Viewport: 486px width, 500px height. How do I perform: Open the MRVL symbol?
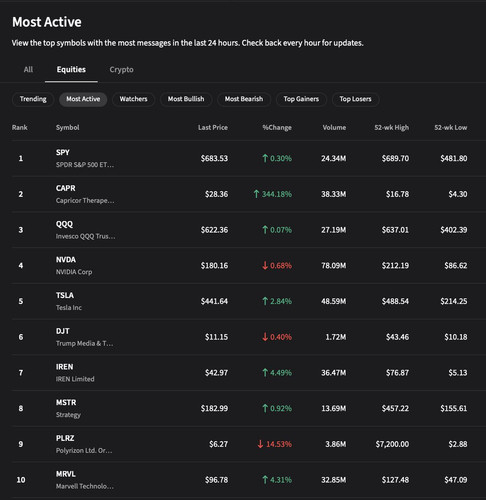(66, 474)
